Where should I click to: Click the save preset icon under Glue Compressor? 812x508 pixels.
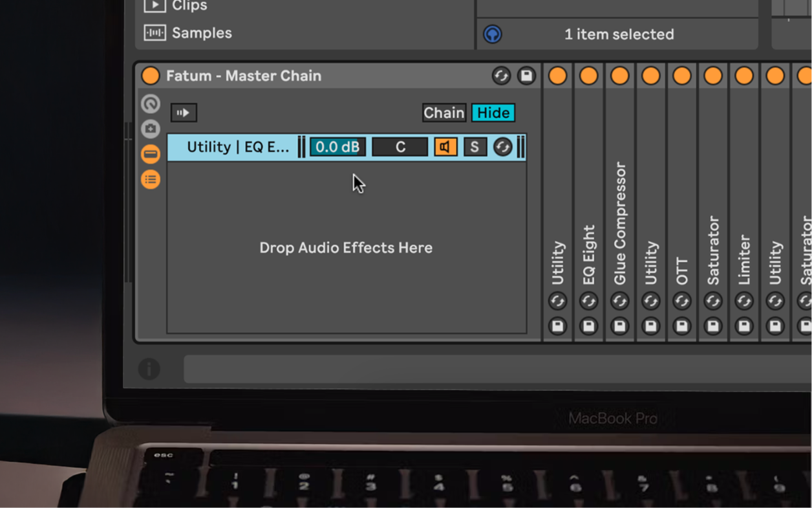[x=619, y=326]
